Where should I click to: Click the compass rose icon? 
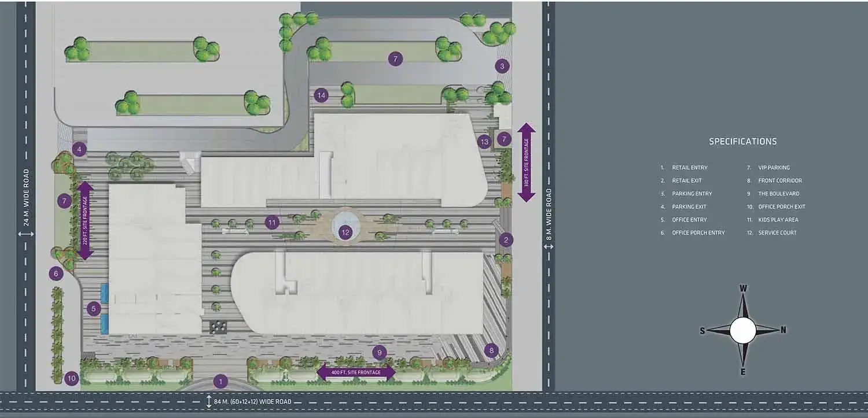click(742, 331)
